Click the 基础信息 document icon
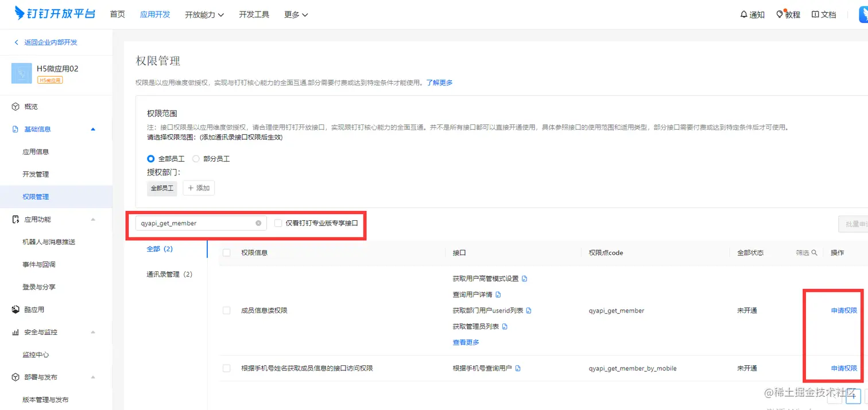This screenshot has width=868, height=410. (x=15, y=130)
